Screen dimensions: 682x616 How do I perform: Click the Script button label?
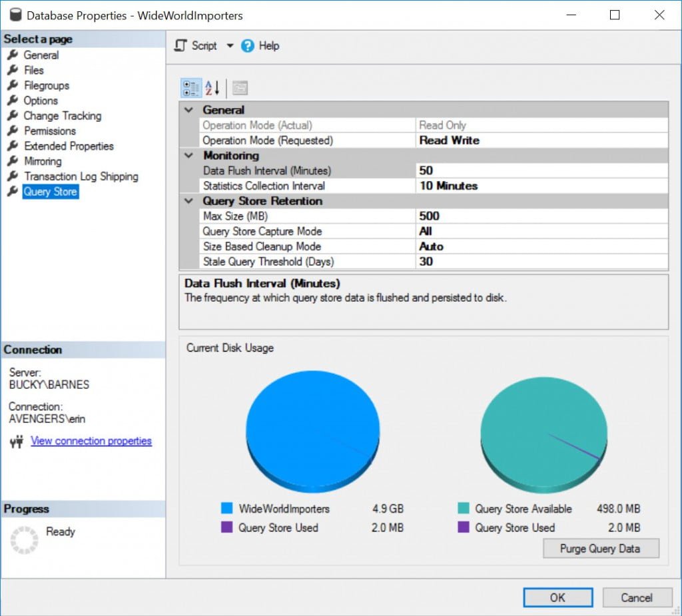tap(204, 46)
